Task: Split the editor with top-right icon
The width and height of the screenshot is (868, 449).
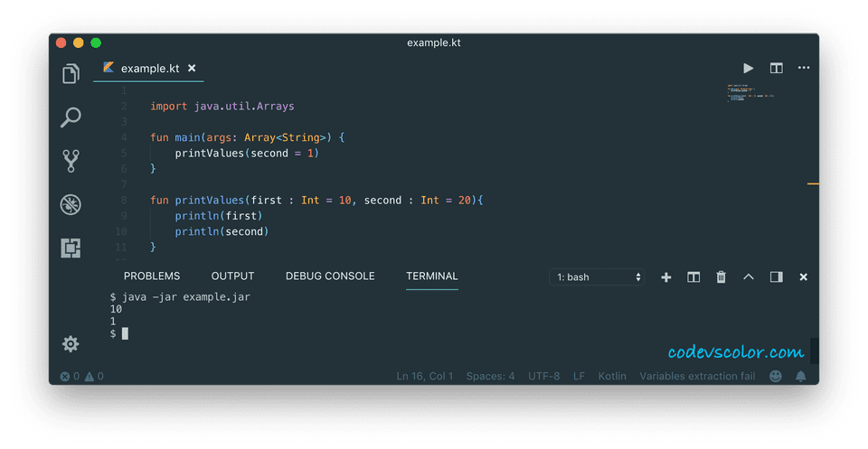Action: (x=776, y=68)
